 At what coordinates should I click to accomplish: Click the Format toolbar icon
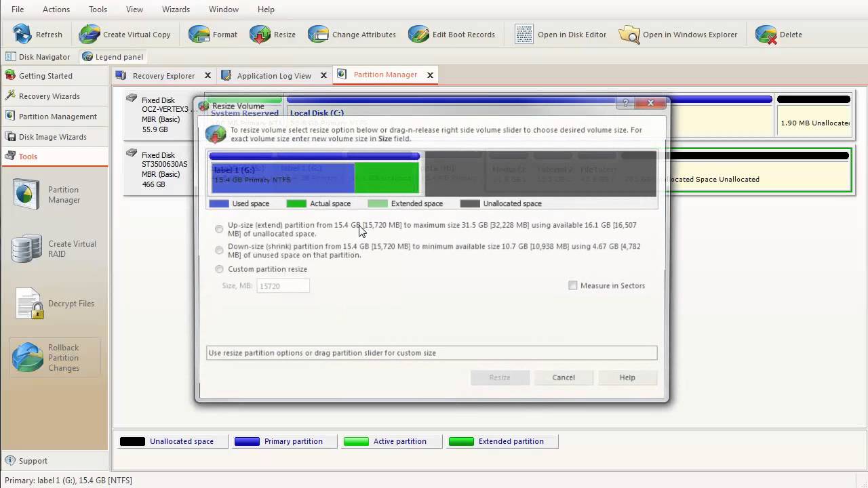pos(199,34)
